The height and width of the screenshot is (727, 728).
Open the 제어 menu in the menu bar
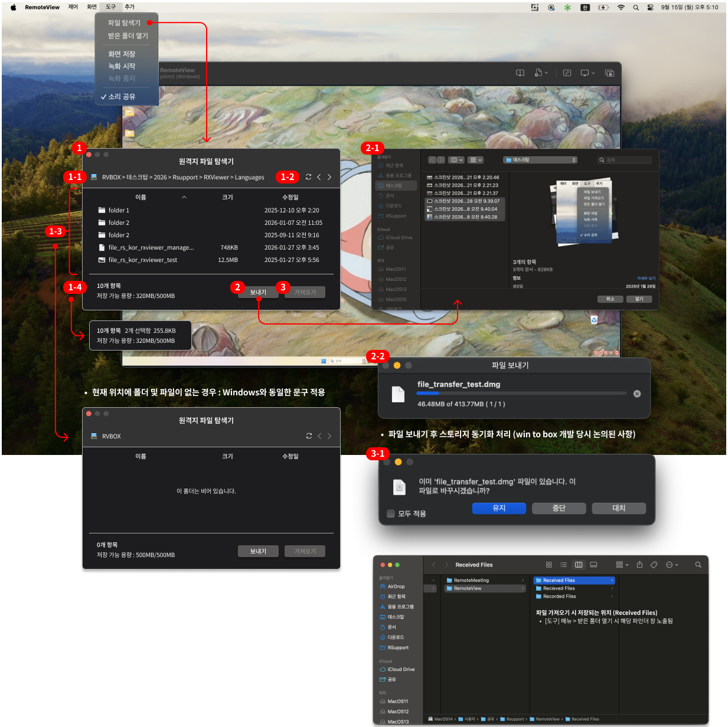73,7
